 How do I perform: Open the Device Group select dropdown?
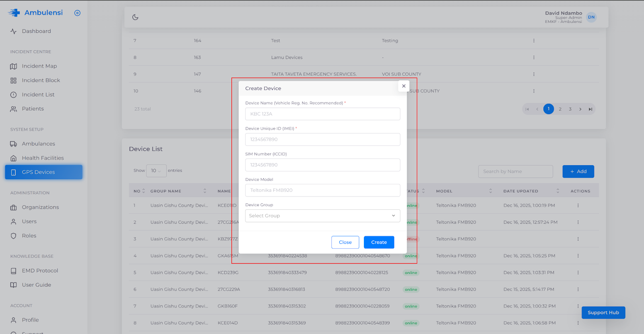(x=322, y=216)
